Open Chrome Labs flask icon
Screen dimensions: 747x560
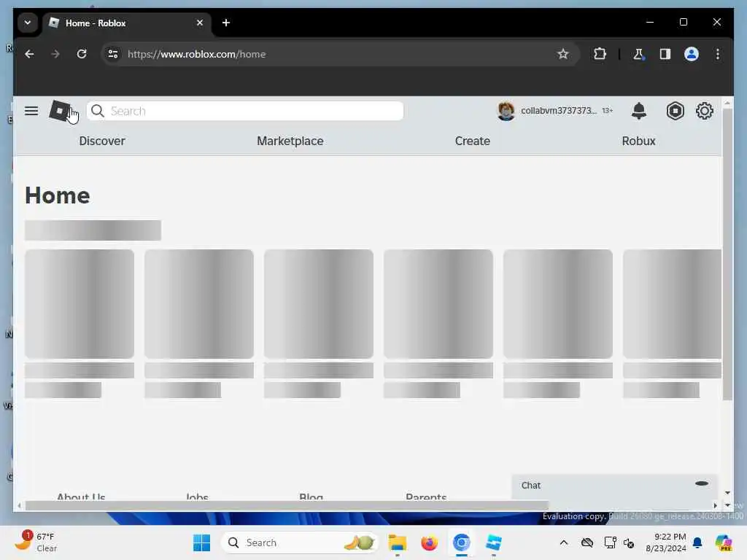tap(638, 54)
